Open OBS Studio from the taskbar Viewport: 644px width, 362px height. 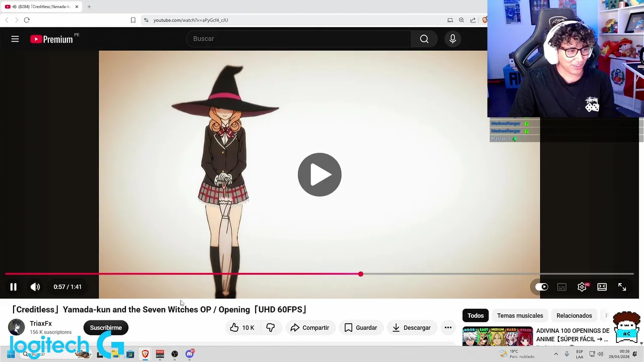175,354
